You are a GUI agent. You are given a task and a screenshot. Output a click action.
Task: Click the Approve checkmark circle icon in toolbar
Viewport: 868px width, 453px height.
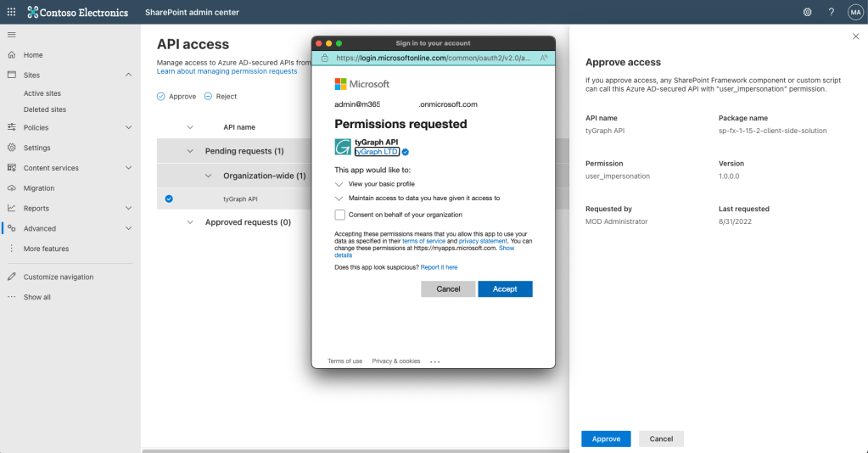pos(160,97)
